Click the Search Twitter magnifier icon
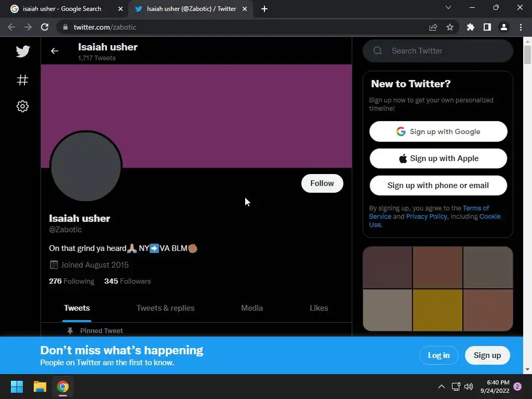532x399 pixels. pyautogui.click(x=378, y=50)
